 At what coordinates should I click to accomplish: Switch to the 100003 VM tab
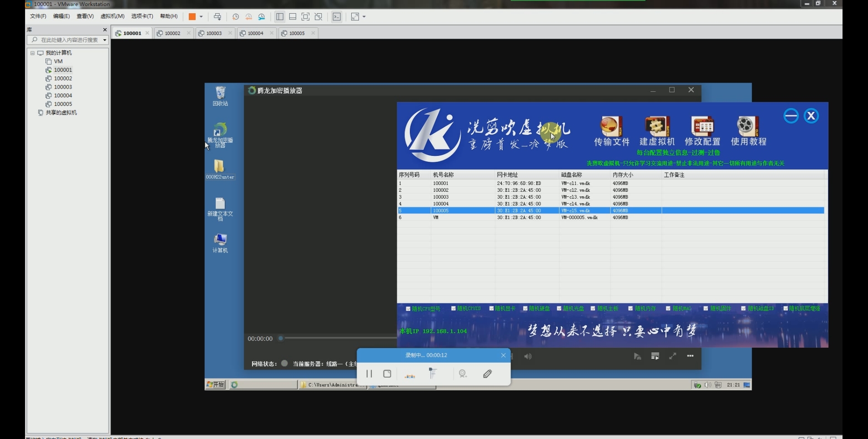[214, 33]
